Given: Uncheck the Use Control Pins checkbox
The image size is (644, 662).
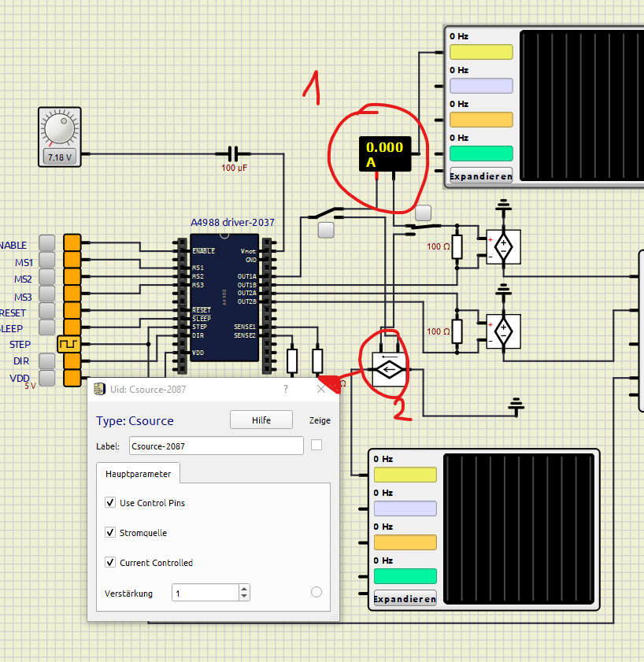Looking at the screenshot, I should [109, 503].
